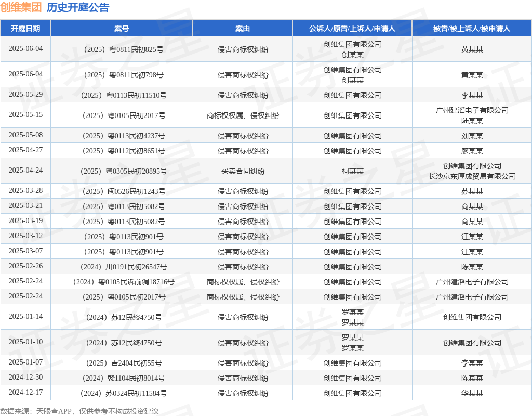Screen dimensions: 532x416
Task: Click the date 2025-03-07
Action: coord(26,251)
